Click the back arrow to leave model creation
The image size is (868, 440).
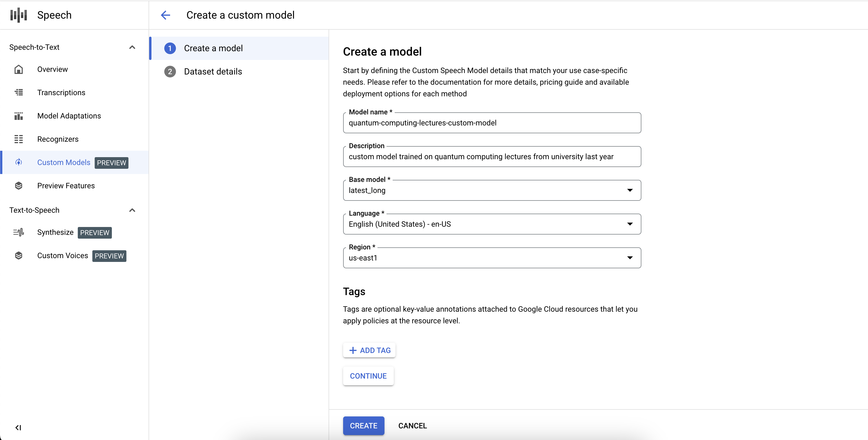click(165, 15)
